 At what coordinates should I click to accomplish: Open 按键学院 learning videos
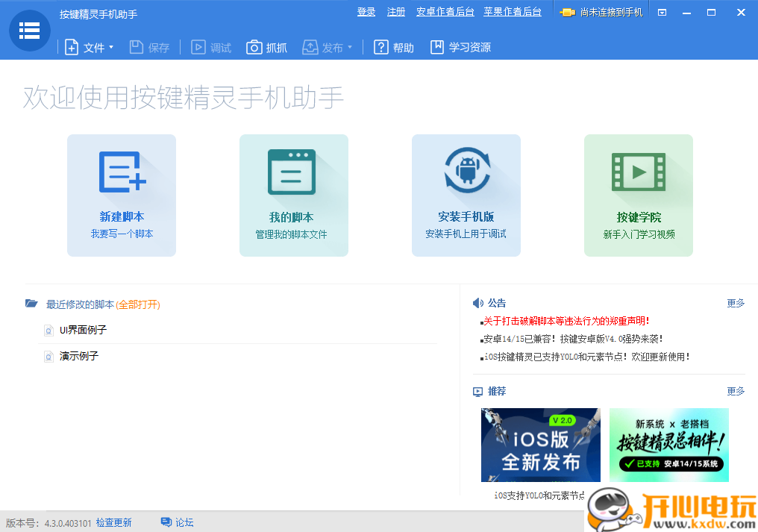[638, 195]
